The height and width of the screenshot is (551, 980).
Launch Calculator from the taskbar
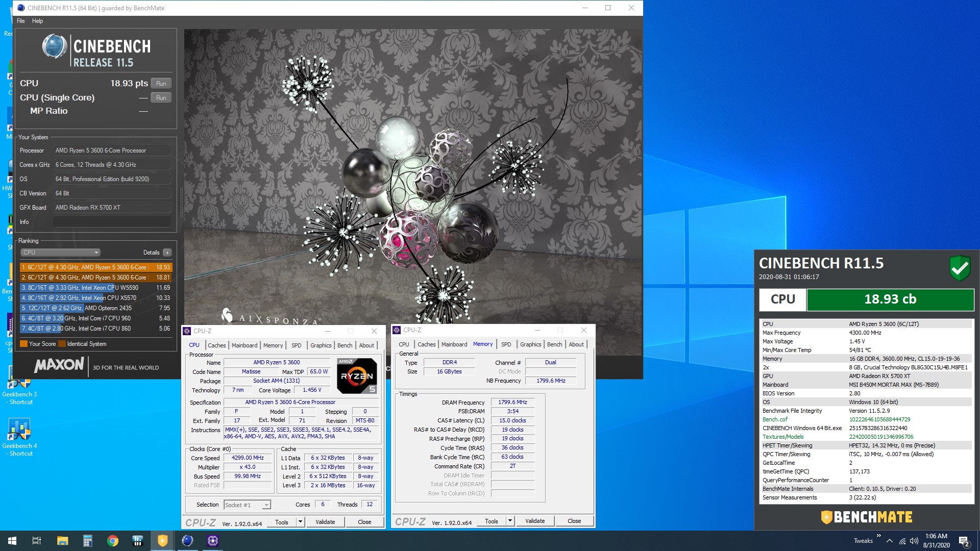click(87, 541)
